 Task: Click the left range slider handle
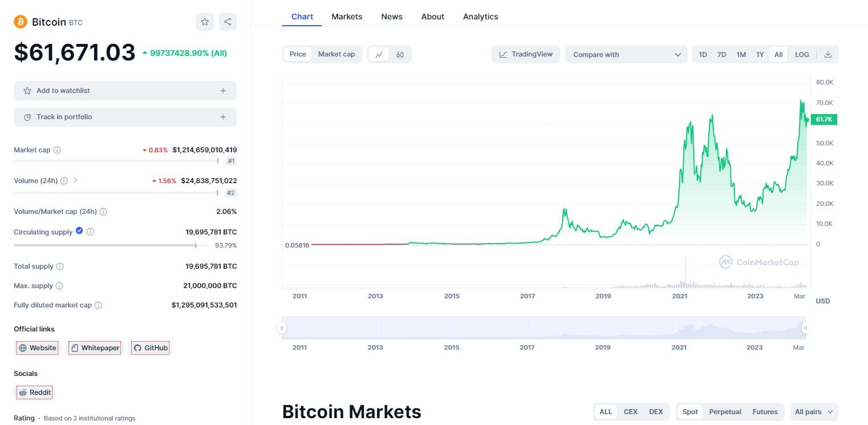(x=282, y=328)
